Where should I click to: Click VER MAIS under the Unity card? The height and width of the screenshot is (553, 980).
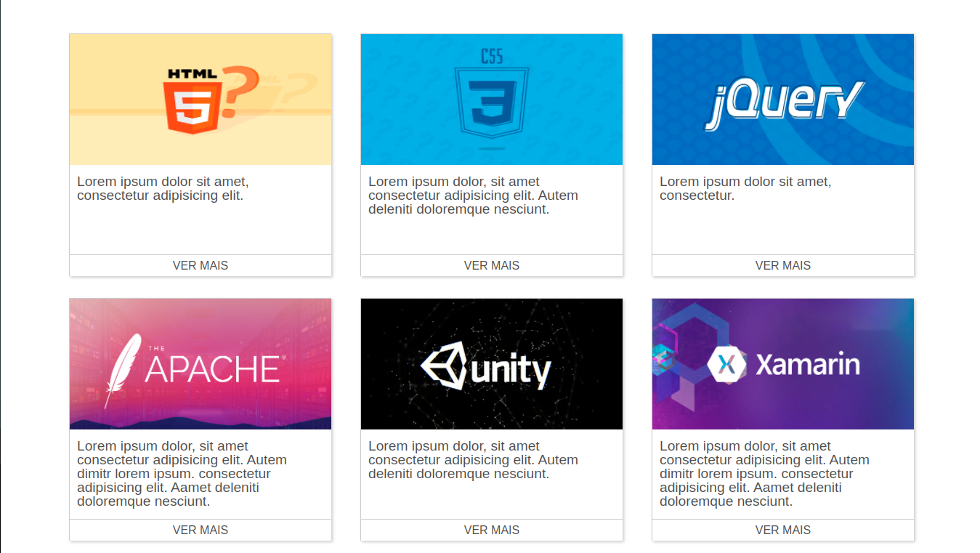point(492,530)
